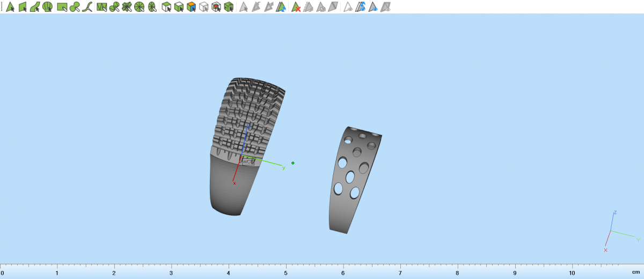The height and width of the screenshot is (279, 644).
Task: Invert visibility using blue arrows eye icon
Action: (x=361, y=7)
